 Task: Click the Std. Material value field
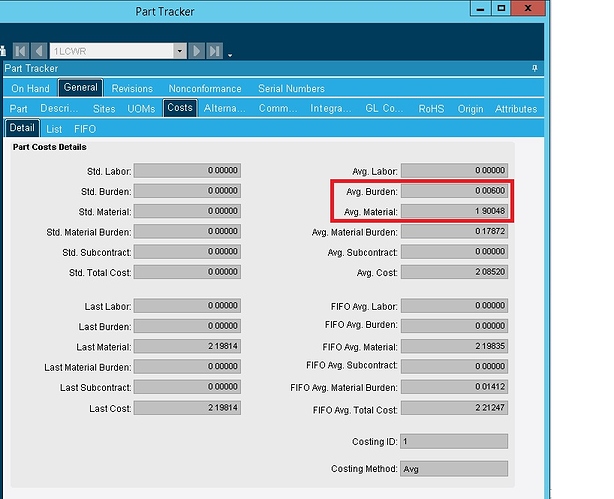(x=187, y=211)
